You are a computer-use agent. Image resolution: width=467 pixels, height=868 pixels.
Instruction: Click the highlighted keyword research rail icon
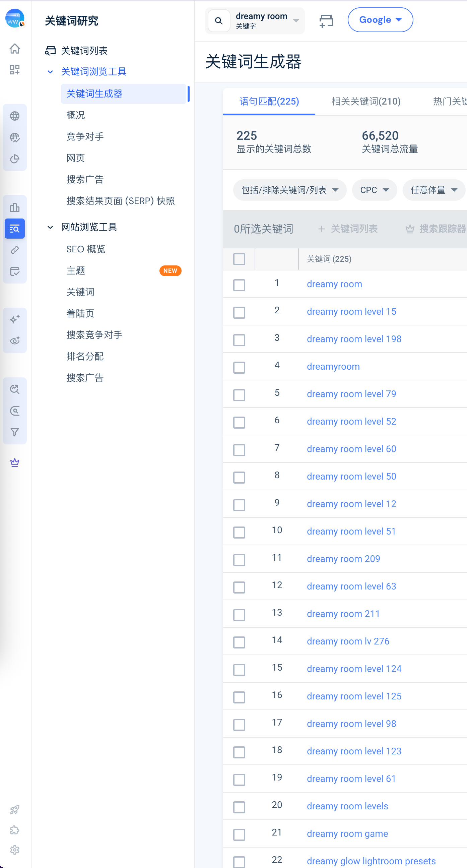[14, 229]
